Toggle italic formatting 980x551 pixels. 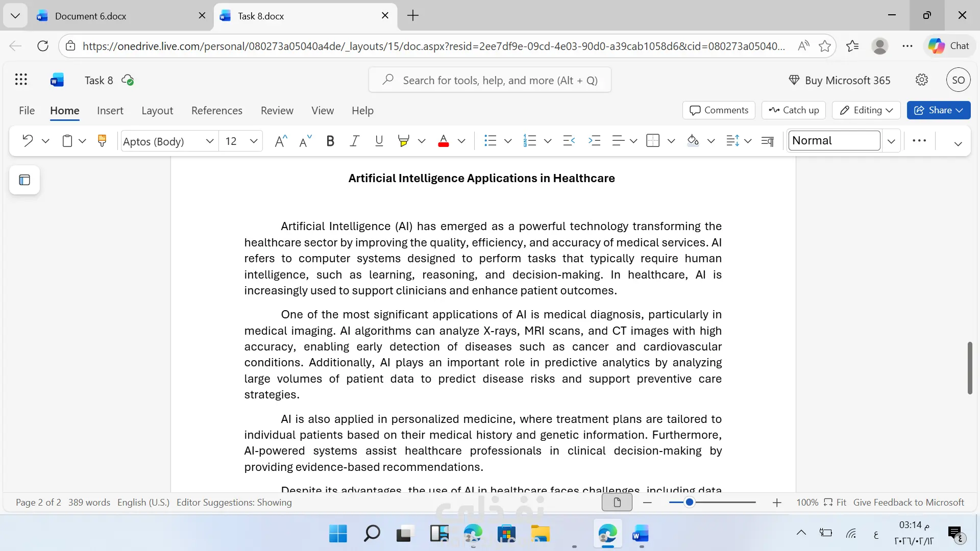coord(354,141)
